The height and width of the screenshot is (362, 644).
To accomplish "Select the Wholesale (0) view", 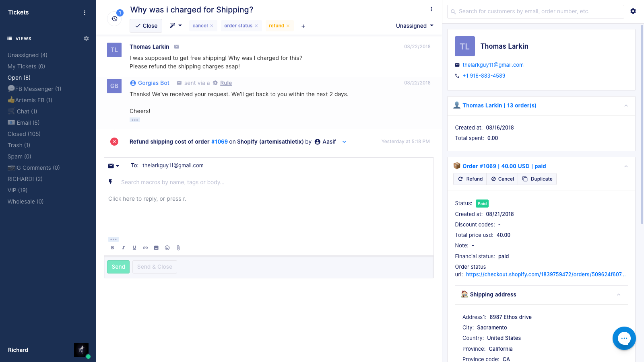I will 25,202.
